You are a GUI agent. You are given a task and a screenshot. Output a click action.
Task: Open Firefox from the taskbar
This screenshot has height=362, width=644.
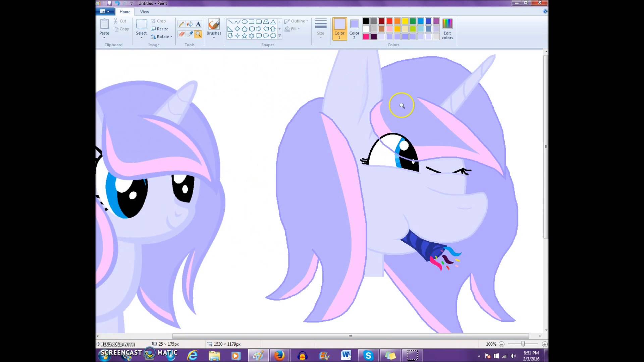[x=279, y=355]
